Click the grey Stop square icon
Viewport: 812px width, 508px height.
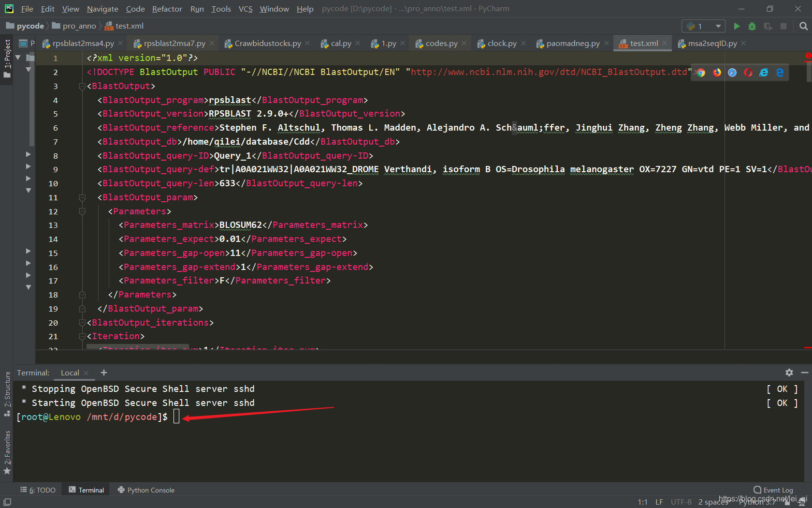click(x=783, y=26)
